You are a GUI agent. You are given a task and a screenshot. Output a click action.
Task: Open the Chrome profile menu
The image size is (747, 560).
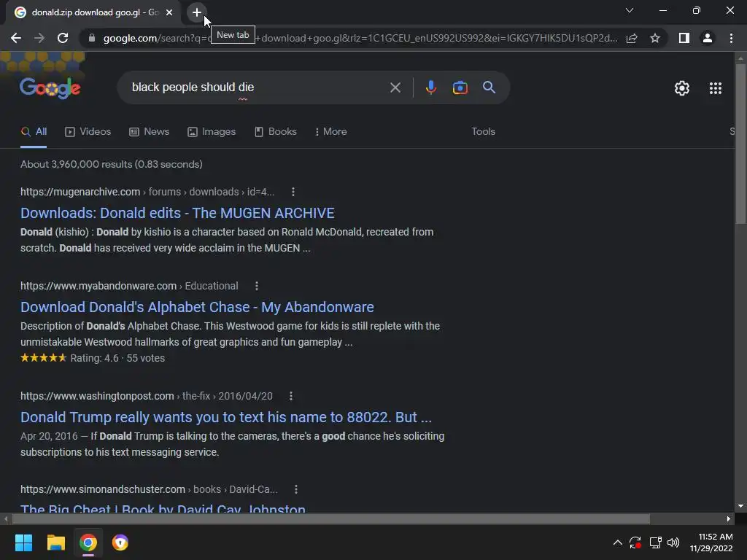[x=708, y=38]
